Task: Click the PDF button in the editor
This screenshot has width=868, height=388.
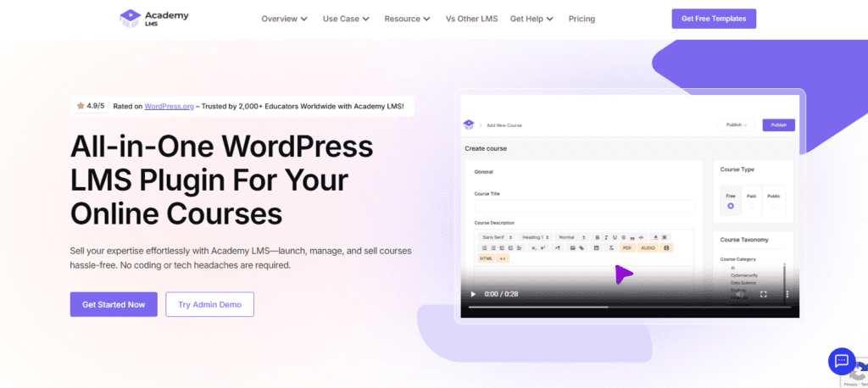Action: 628,248
